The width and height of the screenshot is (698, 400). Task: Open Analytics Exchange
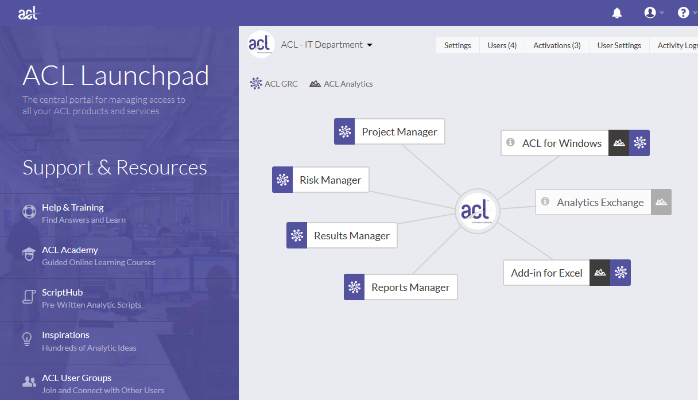point(600,202)
